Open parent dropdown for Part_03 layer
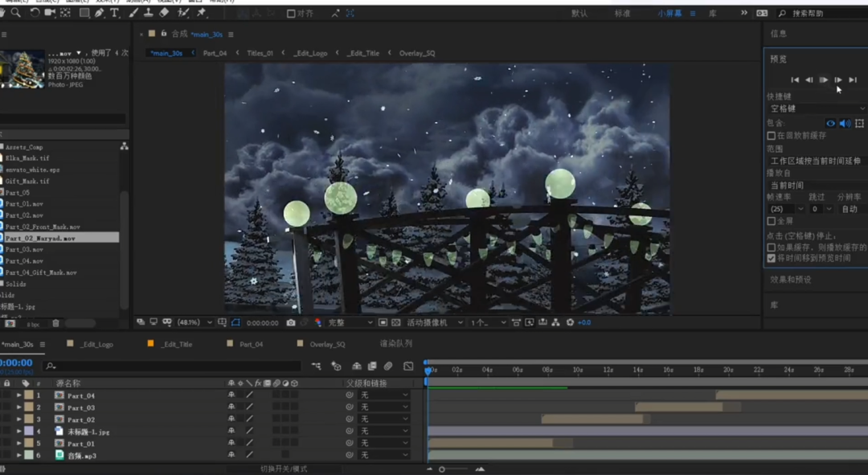This screenshot has width=868, height=475. [384, 407]
